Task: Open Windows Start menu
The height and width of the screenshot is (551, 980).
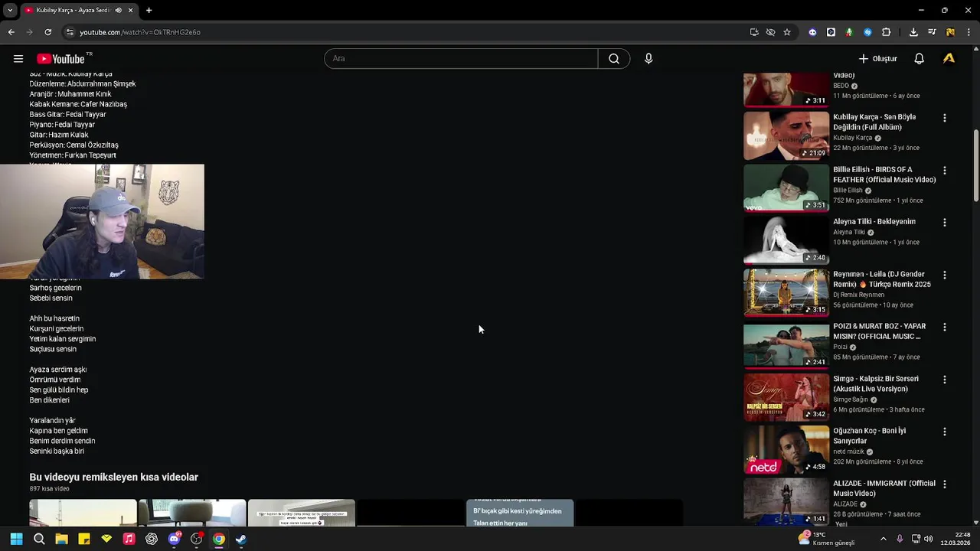Action: (16, 539)
